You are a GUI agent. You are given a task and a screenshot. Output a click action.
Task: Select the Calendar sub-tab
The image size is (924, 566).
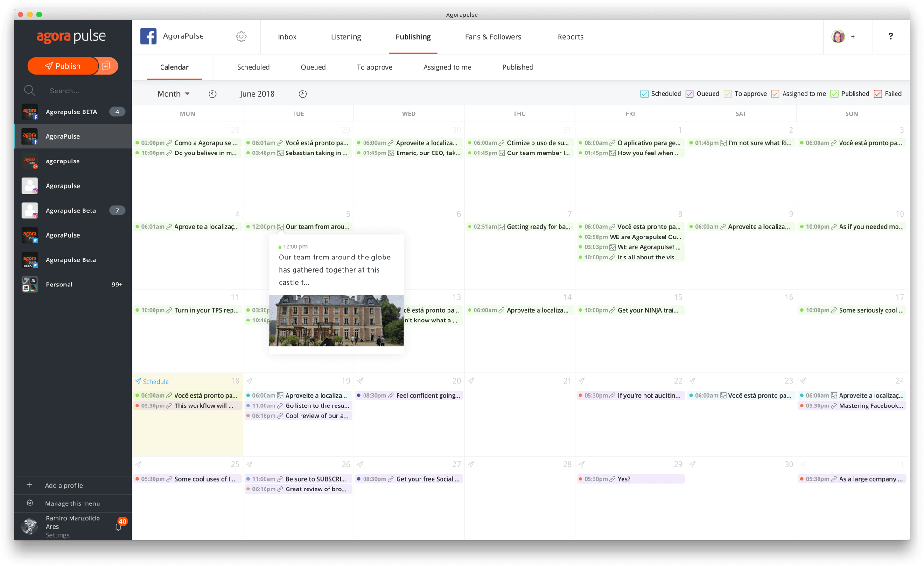[x=174, y=67]
